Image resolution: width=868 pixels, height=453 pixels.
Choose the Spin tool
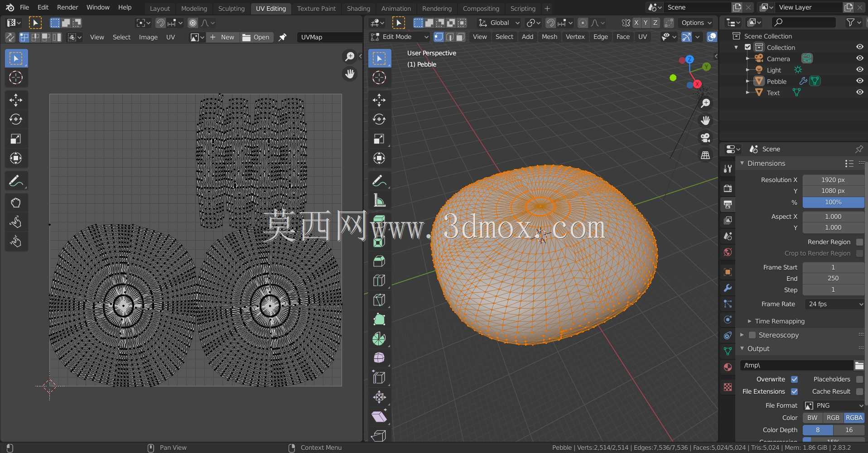379,339
